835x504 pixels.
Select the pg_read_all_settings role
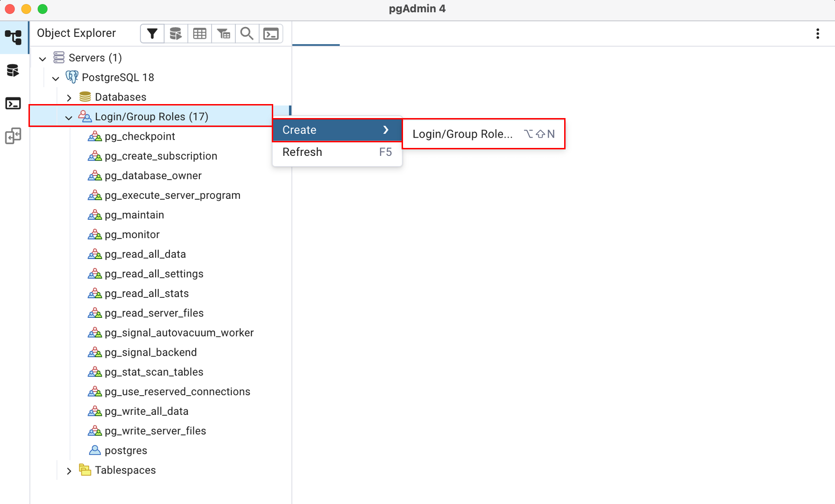(x=154, y=273)
